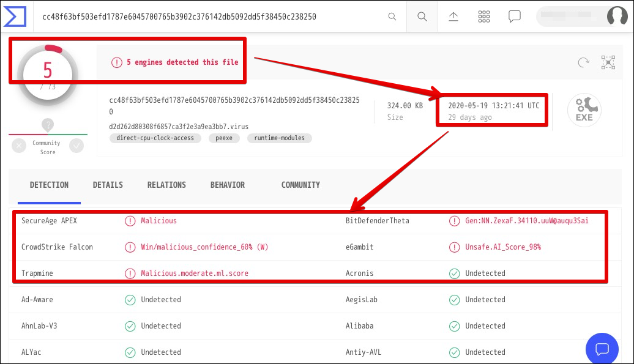Vote harmless with community score checkmark button
Screen dimensions: 634x364
[x=76, y=146]
